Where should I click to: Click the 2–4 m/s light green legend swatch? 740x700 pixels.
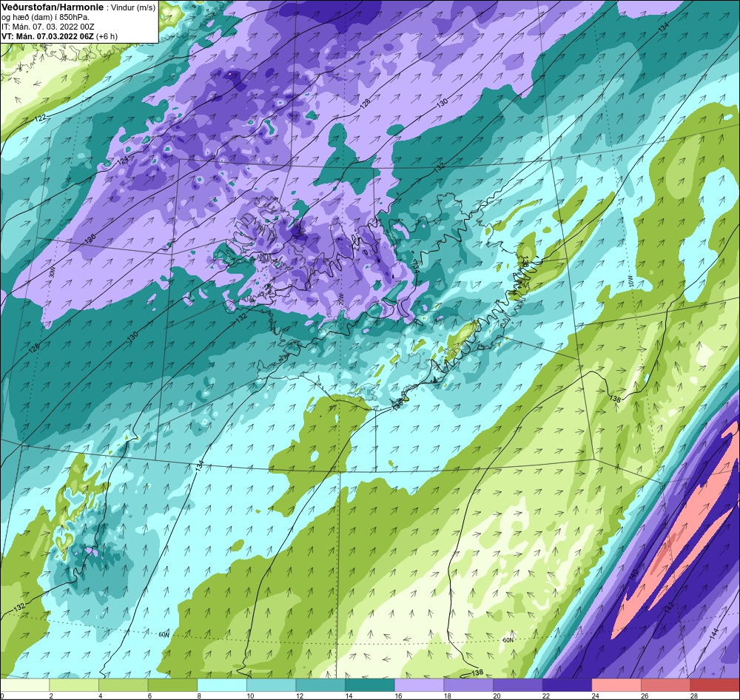[x=74, y=685]
